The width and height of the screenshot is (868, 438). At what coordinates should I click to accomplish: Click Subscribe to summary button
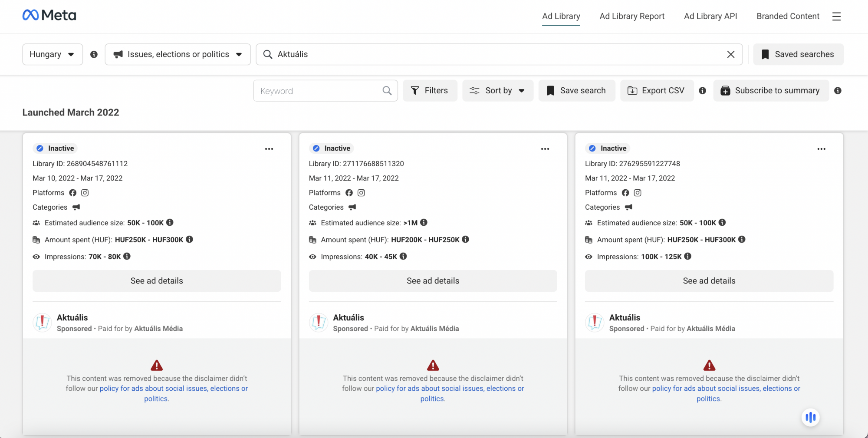point(771,90)
